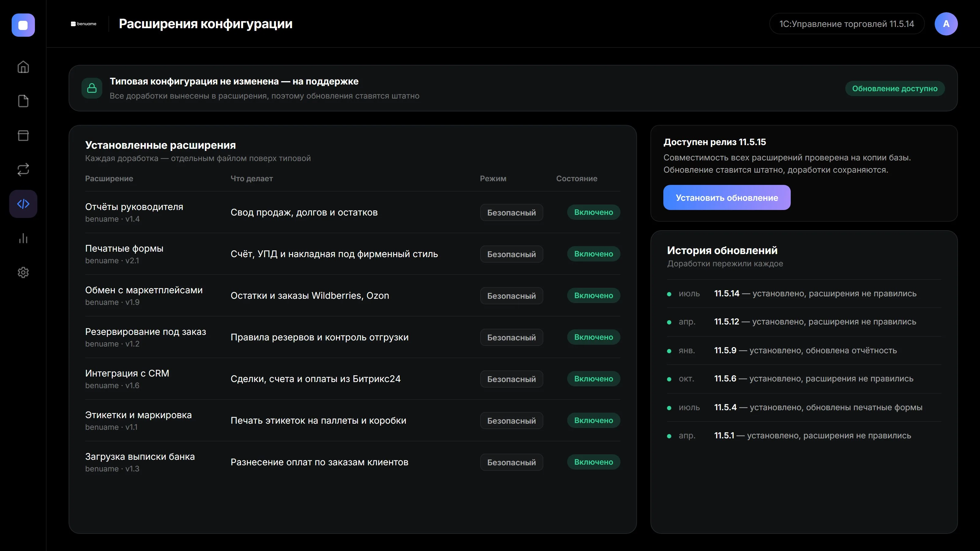Click Безопасный mode for Этикетки и маркировка

point(511,421)
